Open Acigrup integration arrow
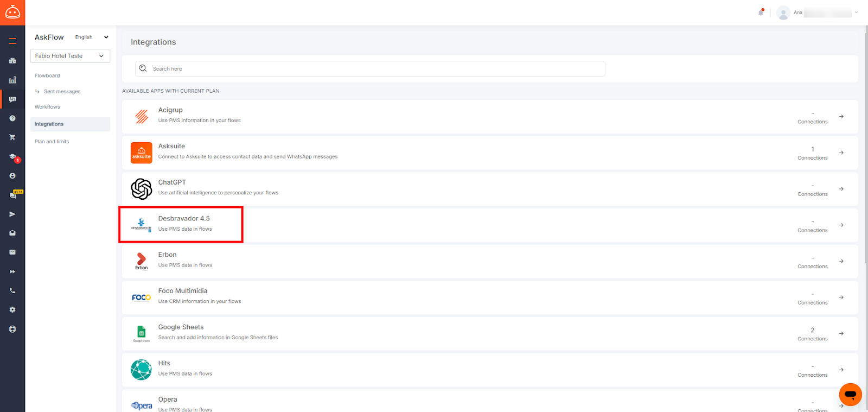Image resolution: width=868 pixels, height=412 pixels. tap(841, 117)
